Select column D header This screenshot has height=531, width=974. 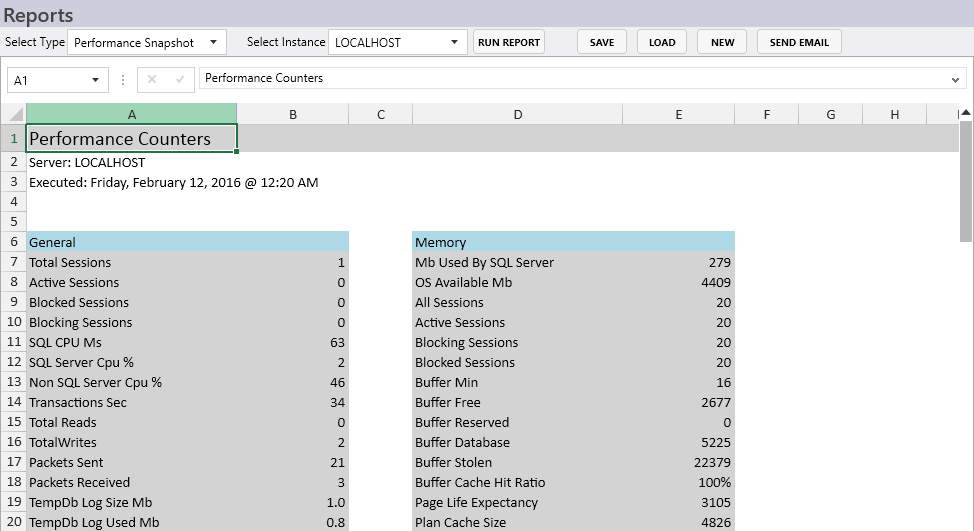[x=517, y=114]
